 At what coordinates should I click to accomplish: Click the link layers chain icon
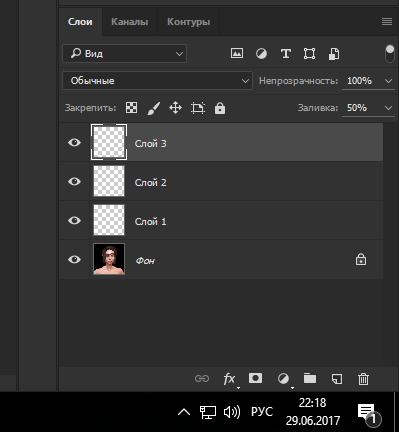coord(202,379)
